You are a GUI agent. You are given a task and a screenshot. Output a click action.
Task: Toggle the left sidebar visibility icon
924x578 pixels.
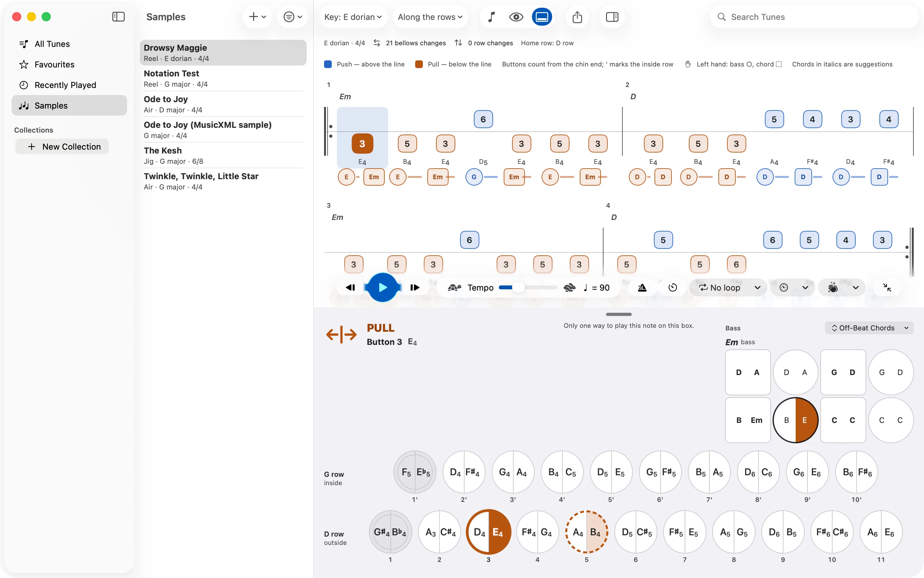118,17
